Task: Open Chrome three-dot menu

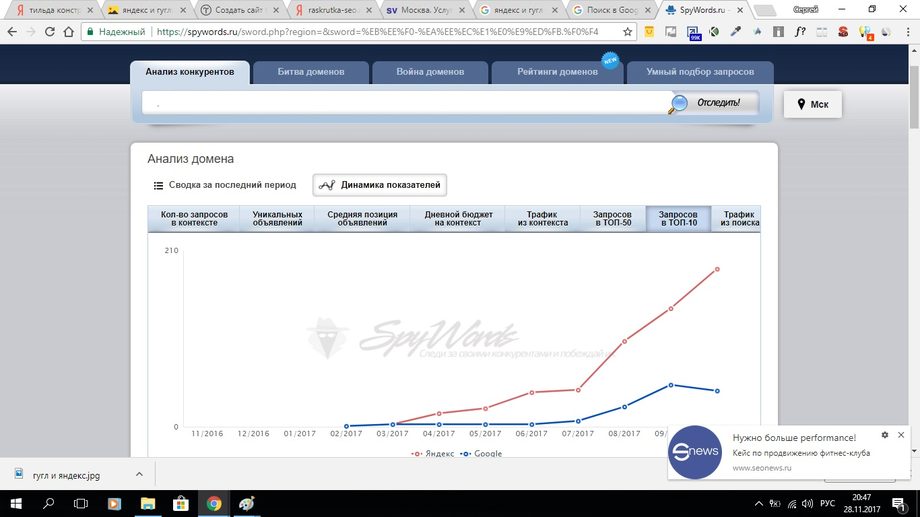Action: pos(908,32)
